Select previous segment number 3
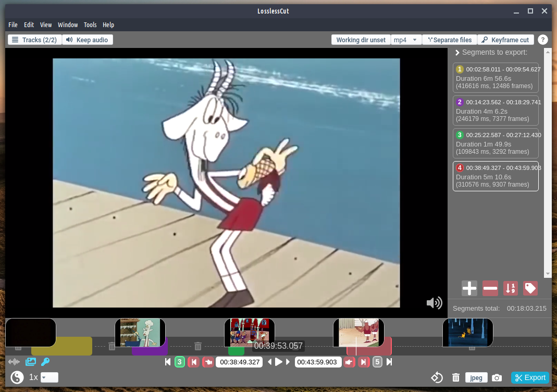 coord(180,362)
